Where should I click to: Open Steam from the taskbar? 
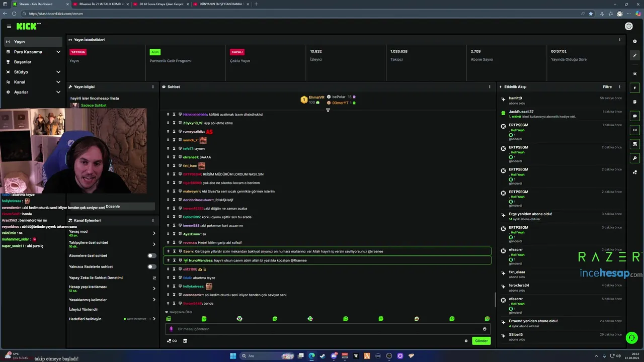(x=323, y=356)
